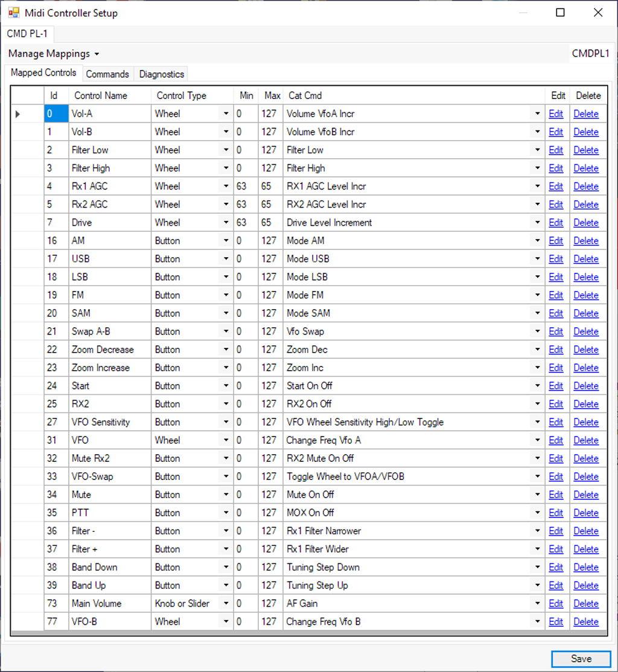Click the Min cell of Rx2 AGC row

click(x=246, y=205)
